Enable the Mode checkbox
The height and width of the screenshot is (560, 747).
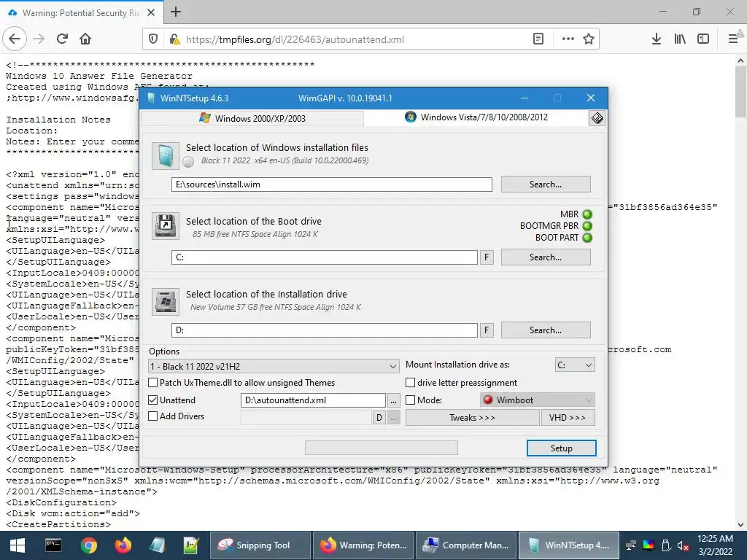[x=410, y=400]
